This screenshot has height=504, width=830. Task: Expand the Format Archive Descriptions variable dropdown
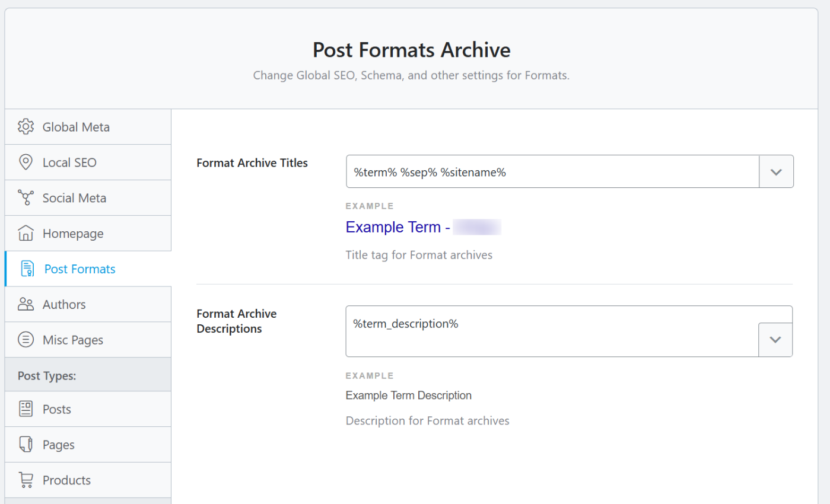(x=775, y=340)
